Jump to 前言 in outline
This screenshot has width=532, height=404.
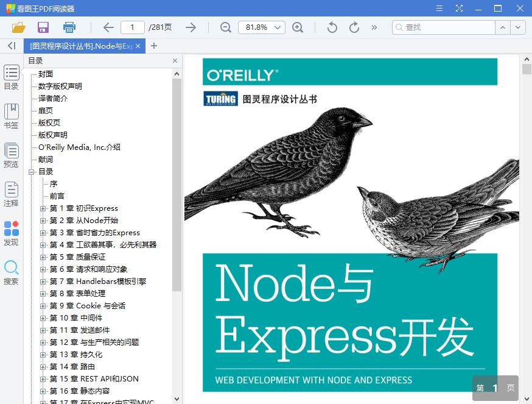click(x=57, y=196)
